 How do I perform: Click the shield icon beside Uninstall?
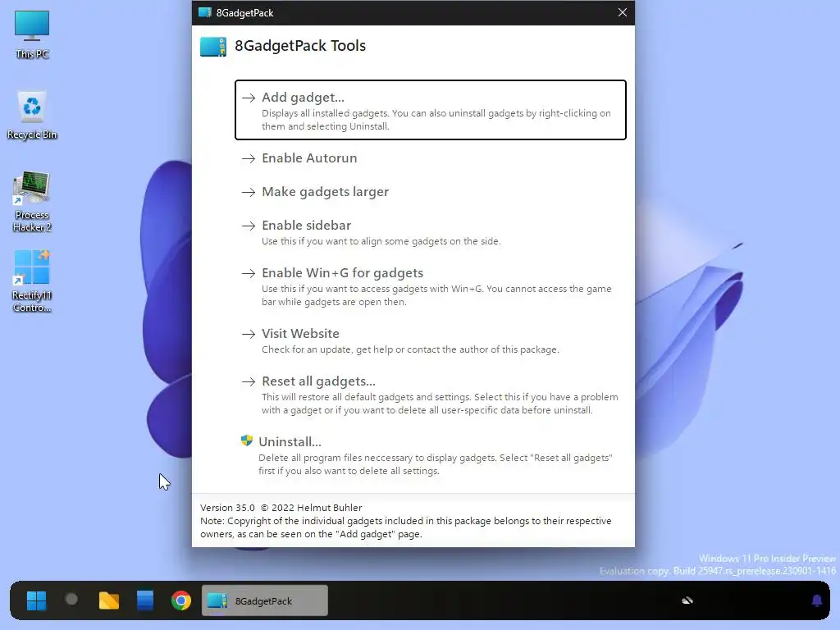(246, 441)
